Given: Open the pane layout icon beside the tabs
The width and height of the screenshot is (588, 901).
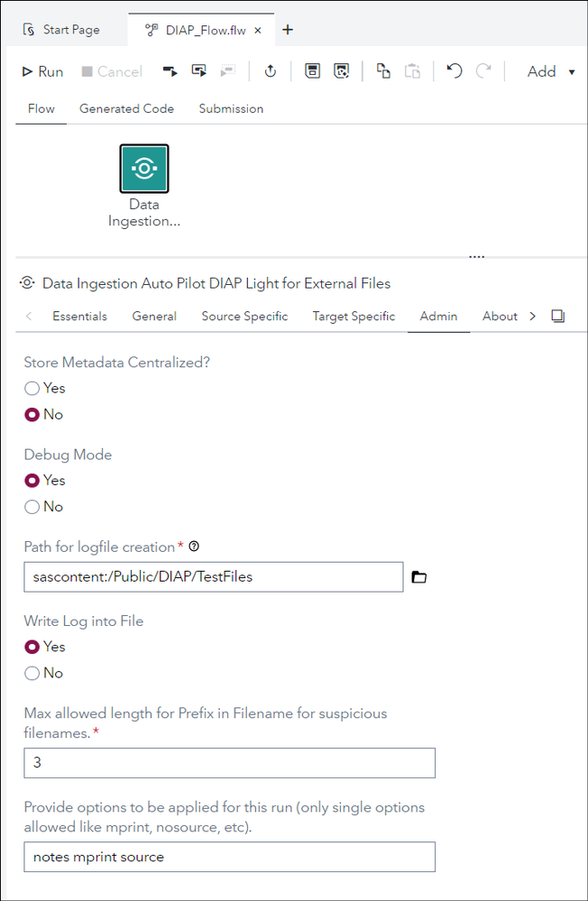Looking at the screenshot, I should [557, 316].
